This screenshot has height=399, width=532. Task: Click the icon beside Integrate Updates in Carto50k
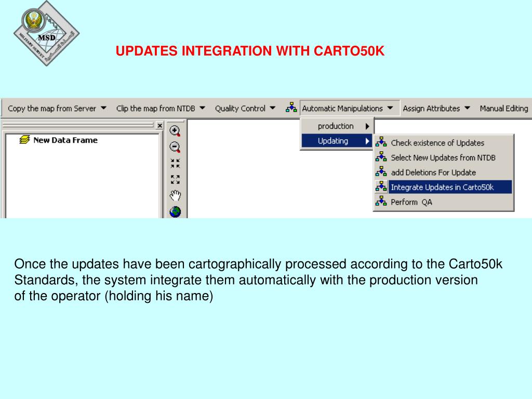381,187
